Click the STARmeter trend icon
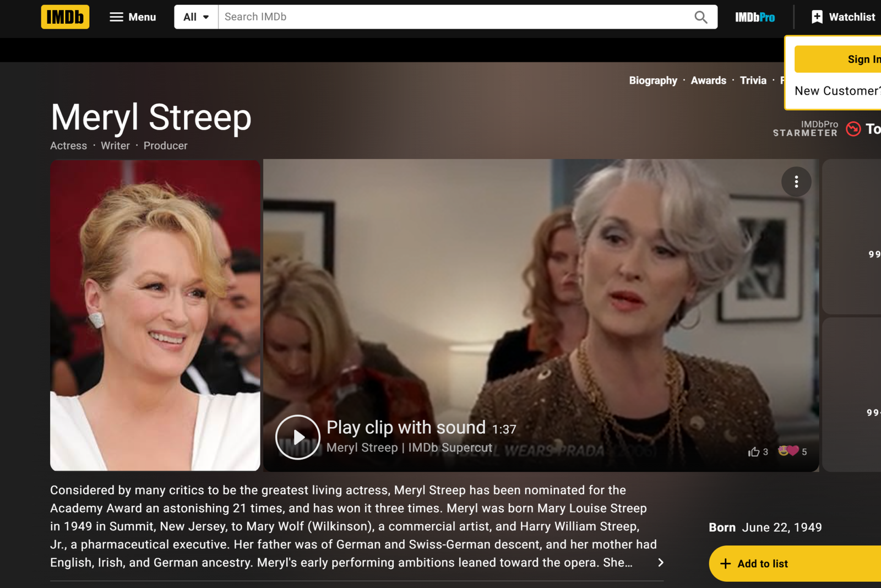 (853, 129)
